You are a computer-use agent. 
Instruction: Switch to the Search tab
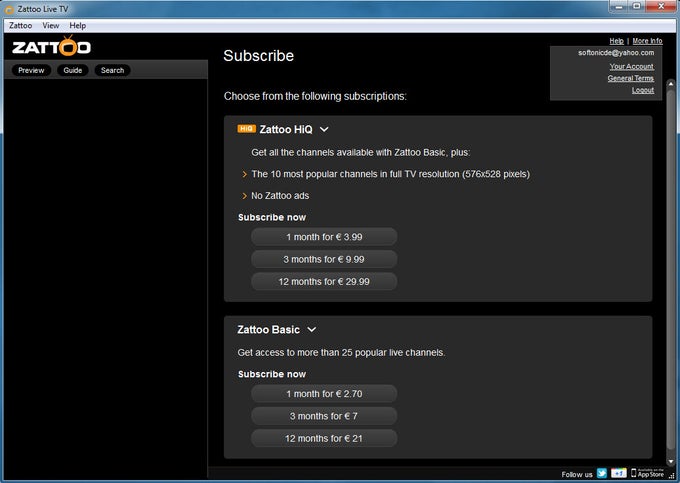[x=112, y=70]
